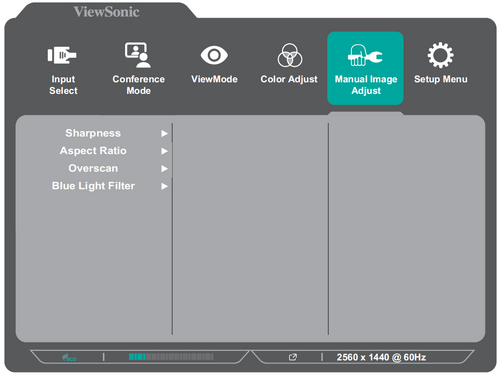Expand the Blue Light Filter arrow
This screenshot has height=377, width=500.
(x=164, y=186)
